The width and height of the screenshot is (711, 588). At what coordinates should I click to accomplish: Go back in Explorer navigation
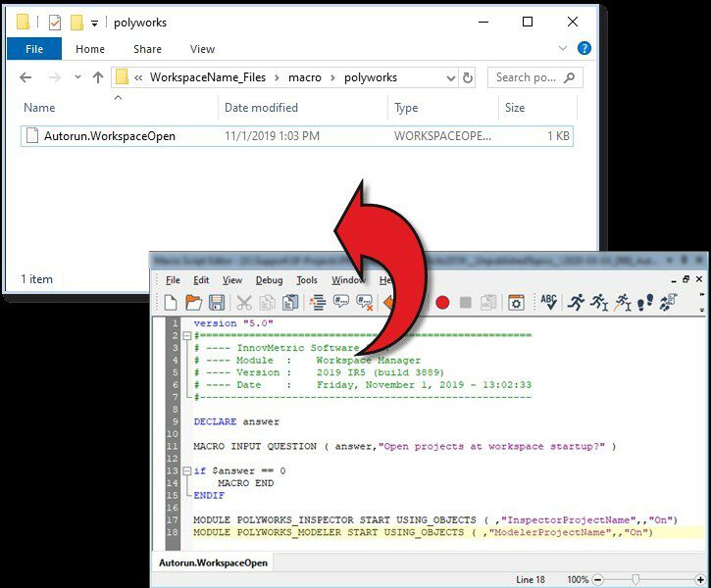pyautogui.click(x=25, y=77)
